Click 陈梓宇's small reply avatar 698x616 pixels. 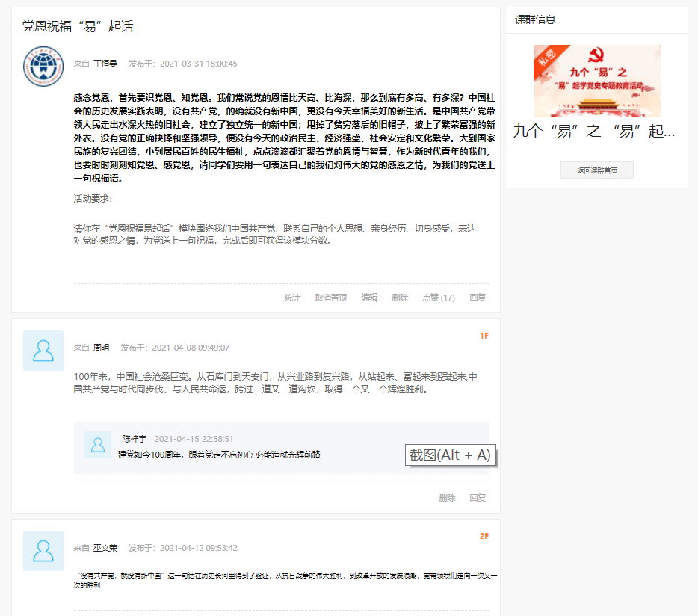click(x=98, y=445)
